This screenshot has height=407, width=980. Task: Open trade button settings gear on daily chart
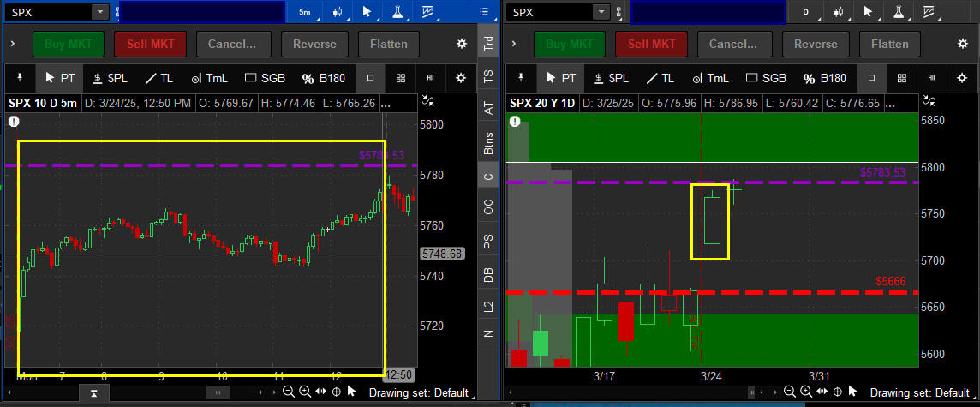(x=963, y=44)
